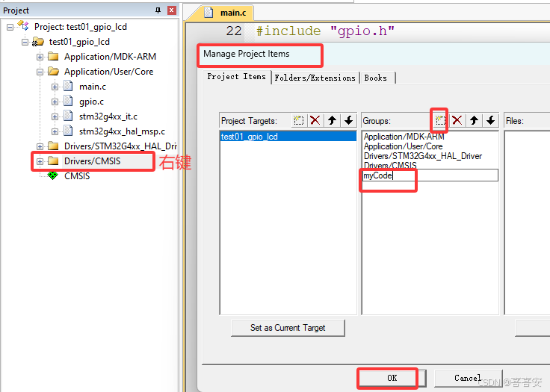550x392 pixels.
Task: Switch to Folders/Extensions tab
Action: point(315,78)
